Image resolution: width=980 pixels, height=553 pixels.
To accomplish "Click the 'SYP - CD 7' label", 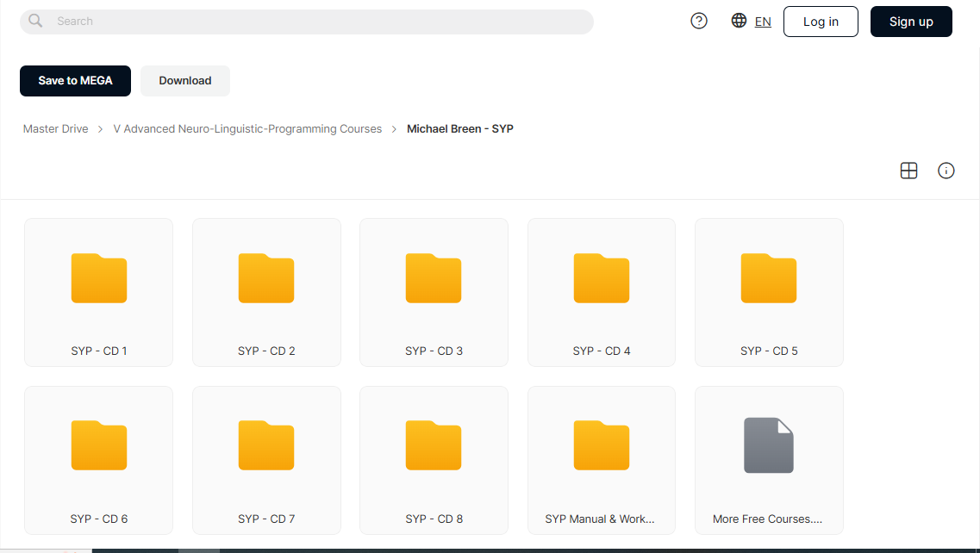I will tap(266, 519).
